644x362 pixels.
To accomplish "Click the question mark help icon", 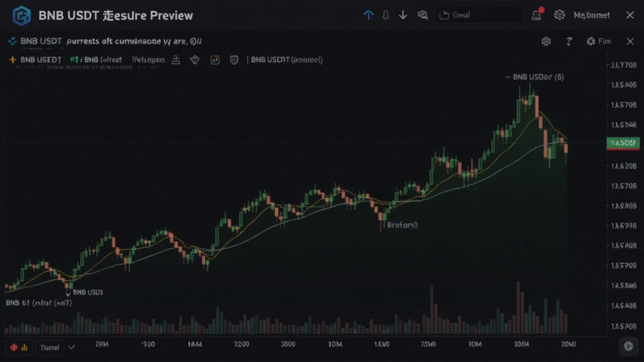I will tap(569, 42).
